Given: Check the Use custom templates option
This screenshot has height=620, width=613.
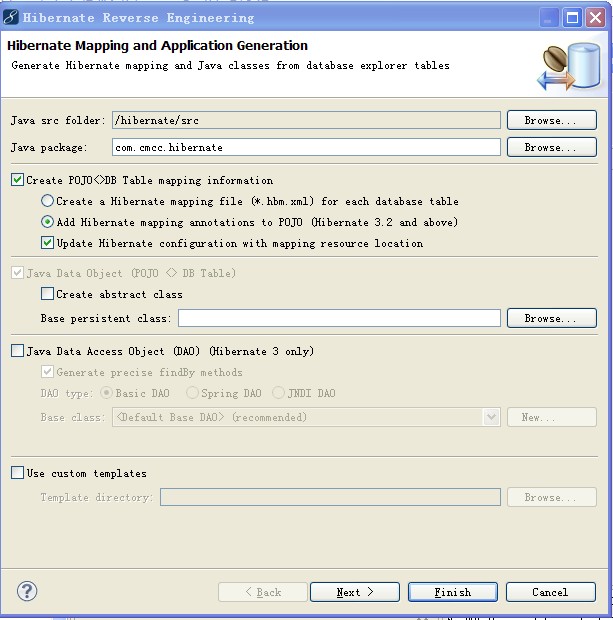Looking at the screenshot, I should click(17, 473).
